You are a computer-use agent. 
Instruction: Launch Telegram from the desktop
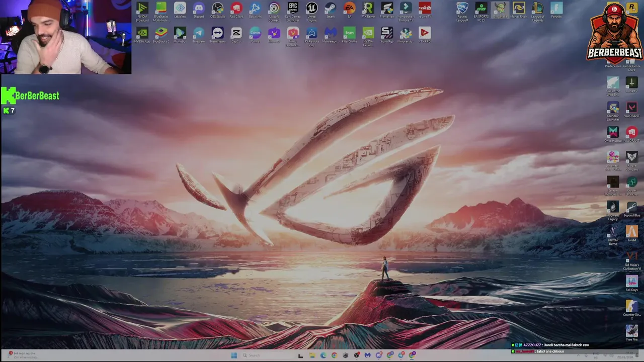click(x=199, y=35)
